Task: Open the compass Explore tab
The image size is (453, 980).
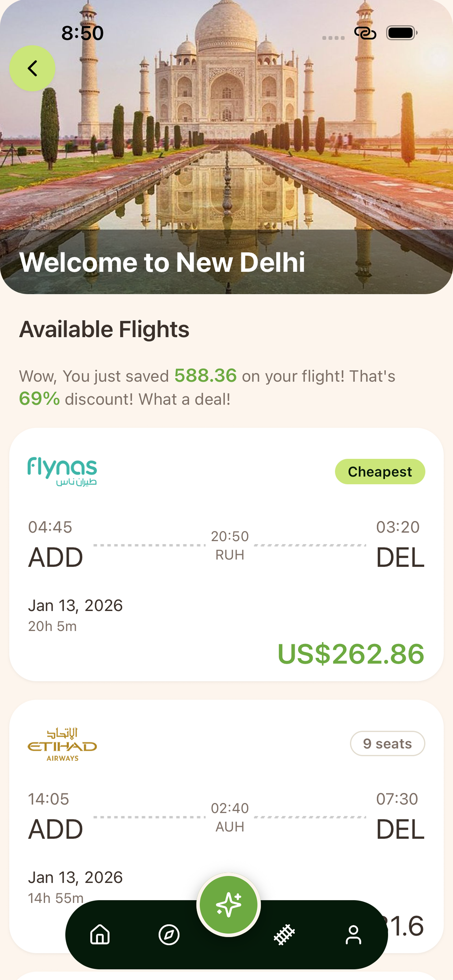Action: coord(169,934)
